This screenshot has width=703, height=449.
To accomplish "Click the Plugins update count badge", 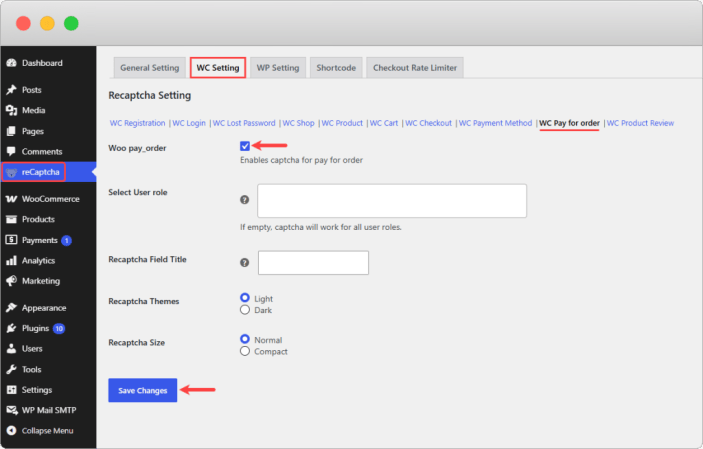I will (x=59, y=329).
